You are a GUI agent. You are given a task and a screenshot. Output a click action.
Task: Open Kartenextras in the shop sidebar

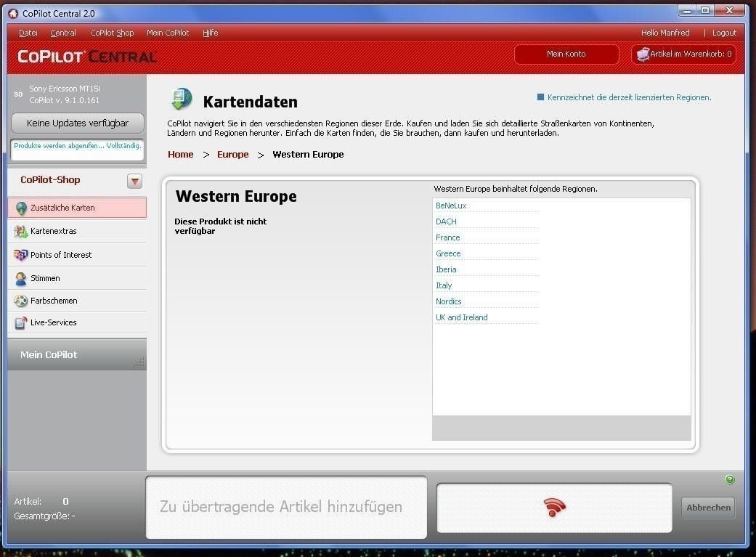(x=77, y=232)
